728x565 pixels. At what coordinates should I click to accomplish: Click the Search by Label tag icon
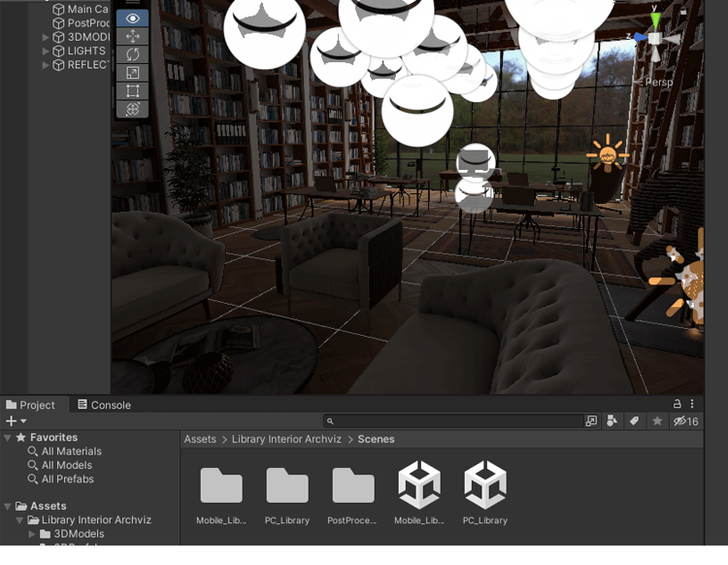(634, 421)
